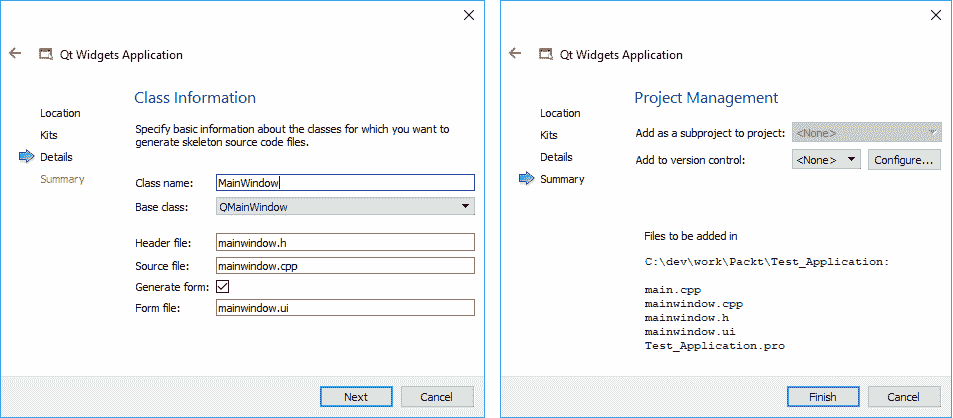Select Details step in right dialog sidebar
Screen dimensions: 953x418
point(556,157)
